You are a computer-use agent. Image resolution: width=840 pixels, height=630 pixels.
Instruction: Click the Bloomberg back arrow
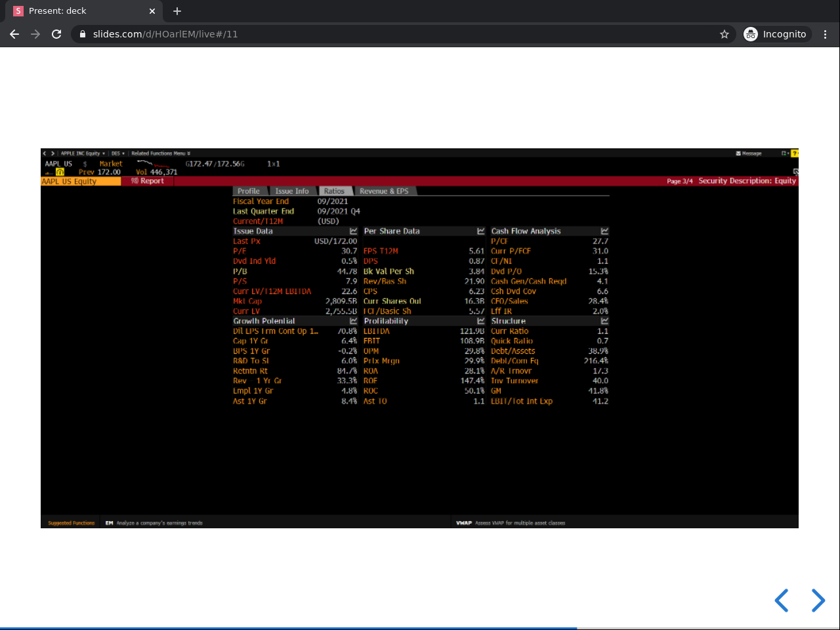pyautogui.click(x=45, y=154)
